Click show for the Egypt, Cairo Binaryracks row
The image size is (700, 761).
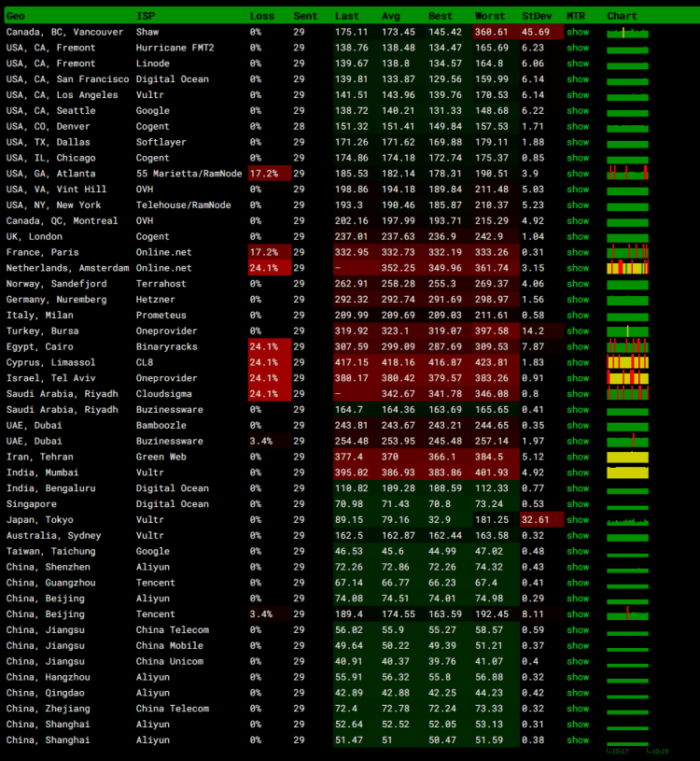578,346
